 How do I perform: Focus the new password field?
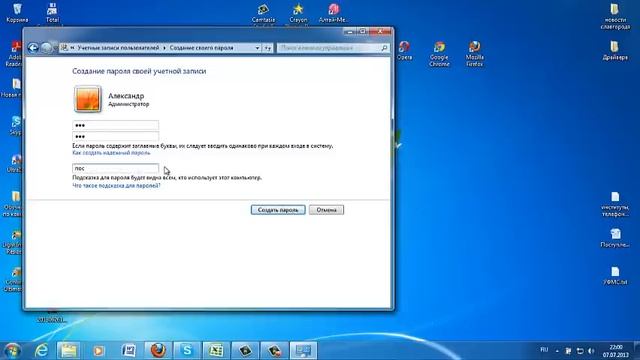116,125
